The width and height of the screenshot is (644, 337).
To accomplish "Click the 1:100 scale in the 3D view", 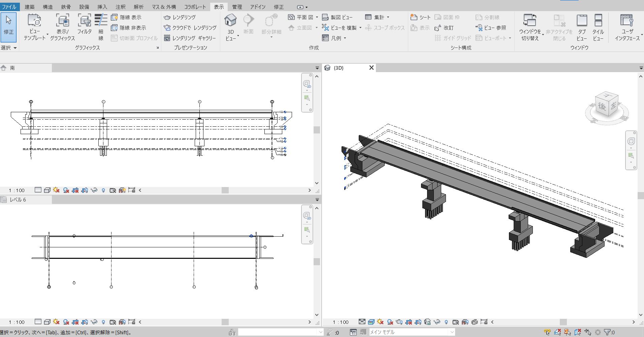I will pyautogui.click(x=341, y=322).
